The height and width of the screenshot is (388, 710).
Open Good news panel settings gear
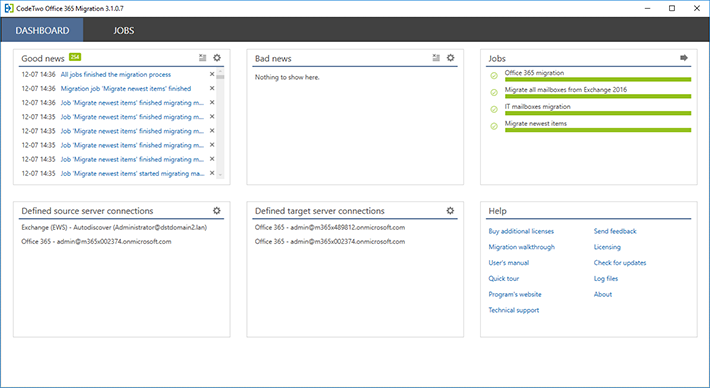click(x=217, y=58)
